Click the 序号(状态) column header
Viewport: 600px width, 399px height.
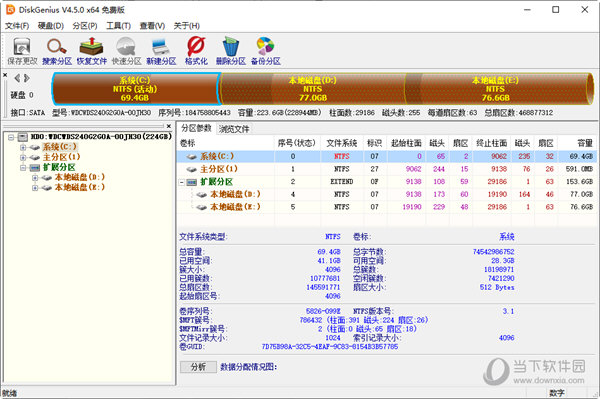297,143
